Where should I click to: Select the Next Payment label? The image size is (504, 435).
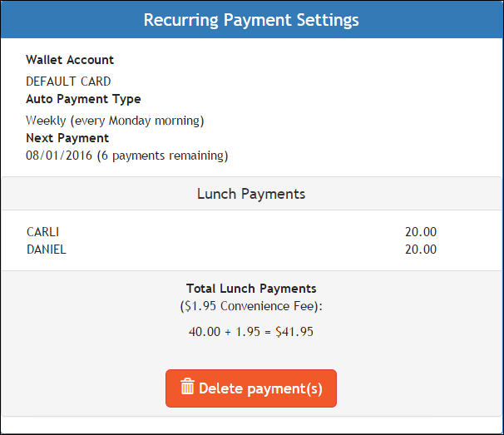pos(67,138)
